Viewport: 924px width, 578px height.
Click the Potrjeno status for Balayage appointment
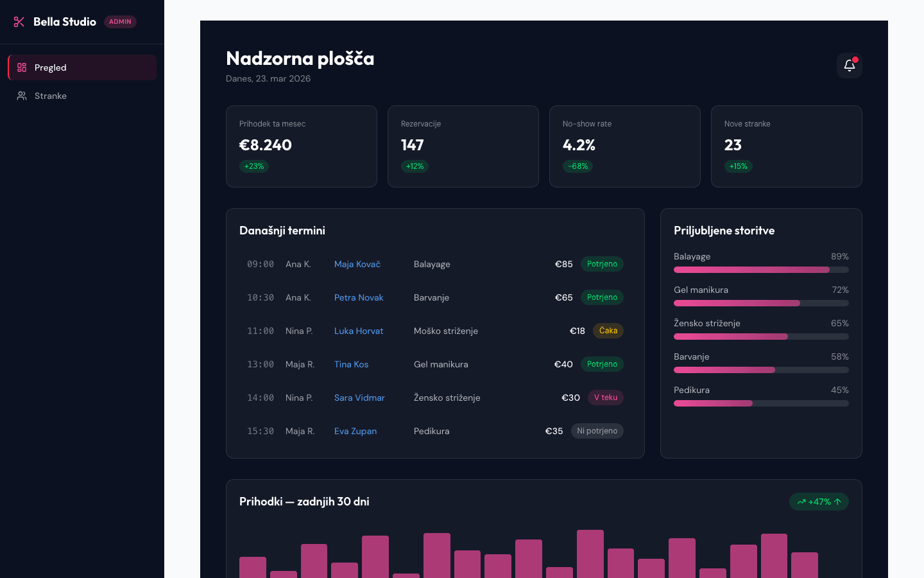click(x=602, y=264)
